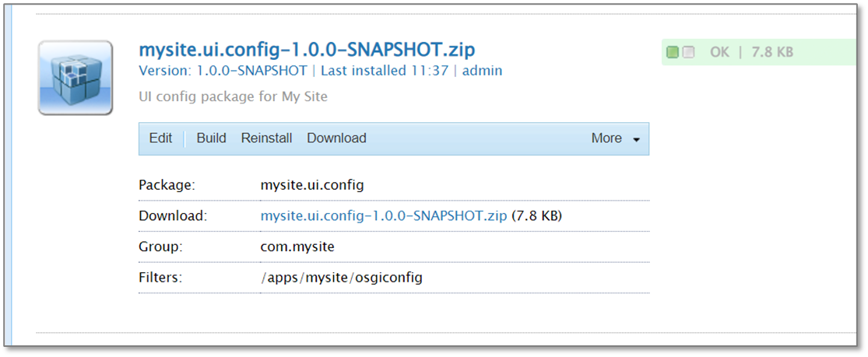Open the mysite.ui.config-1.0.0-SNAPSHOT.zip package title

point(306,49)
